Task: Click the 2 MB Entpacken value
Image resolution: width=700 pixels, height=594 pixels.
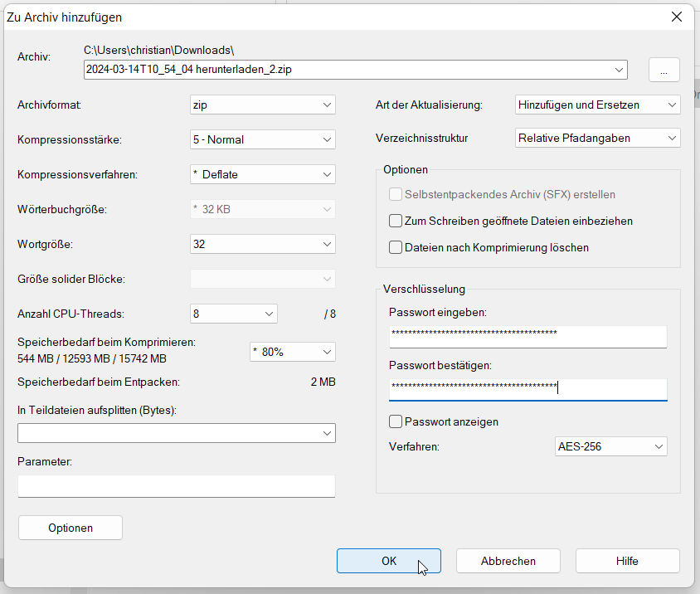Action: [x=323, y=382]
